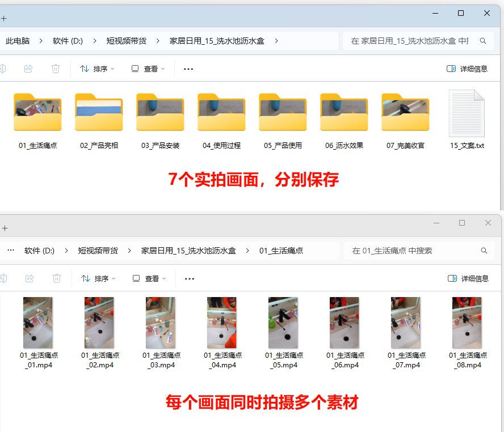Open the more options ellipsis in bottom toolbar

coord(190,278)
